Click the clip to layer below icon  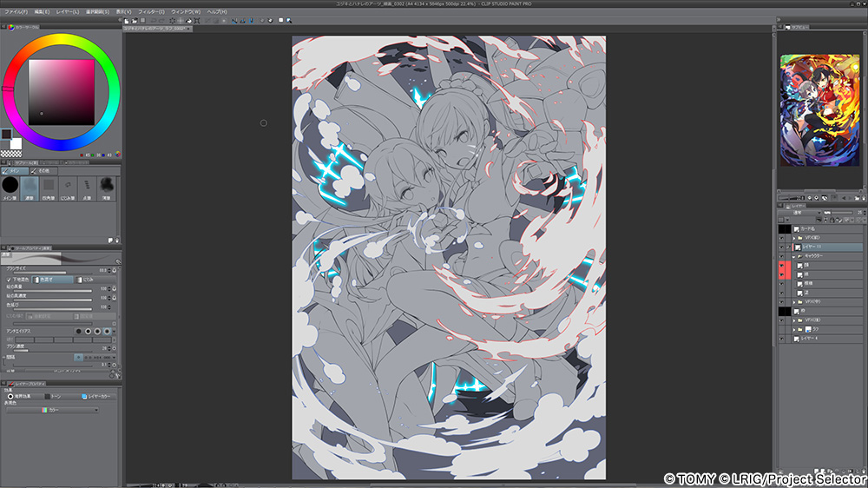coord(819,220)
